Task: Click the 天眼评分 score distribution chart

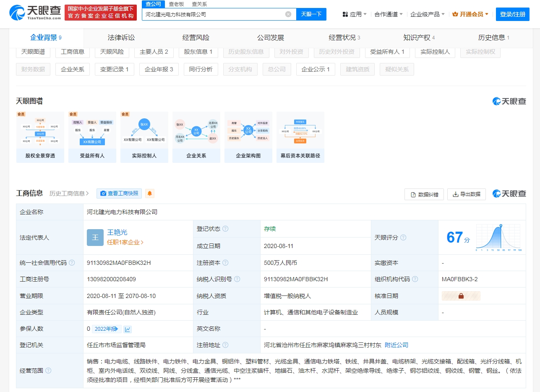Action: 499,238
